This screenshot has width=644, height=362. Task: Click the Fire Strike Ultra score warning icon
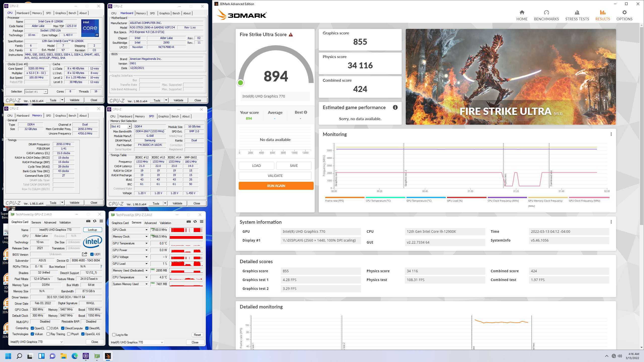[291, 35]
